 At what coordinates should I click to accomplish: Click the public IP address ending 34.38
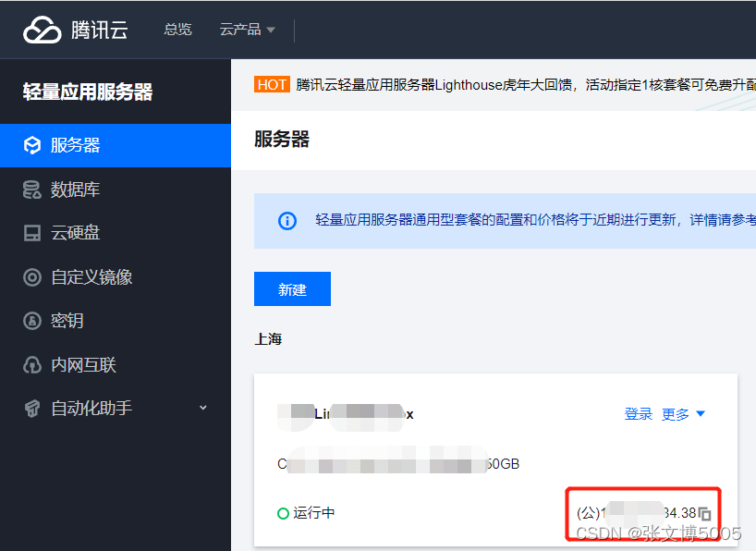click(x=637, y=513)
